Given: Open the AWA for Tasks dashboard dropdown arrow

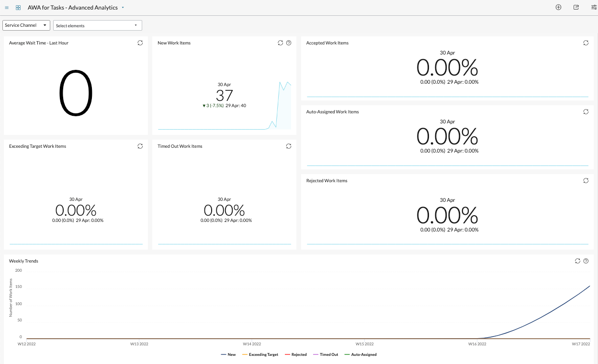Looking at the screenshot, I should pos(123,8).
